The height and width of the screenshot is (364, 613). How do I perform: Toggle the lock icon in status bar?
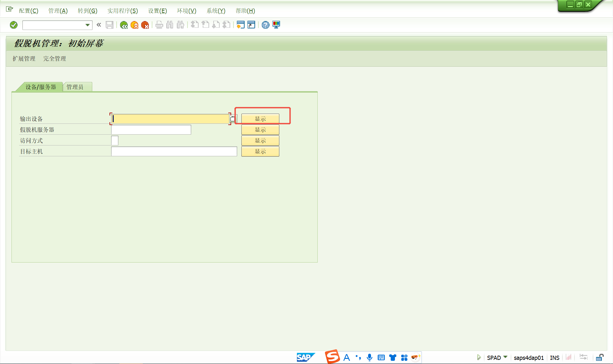click(600, 357)
